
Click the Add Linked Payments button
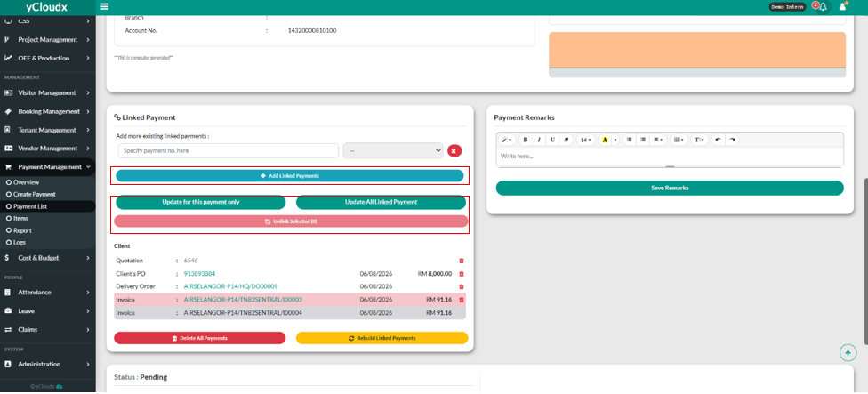[290, 176]
